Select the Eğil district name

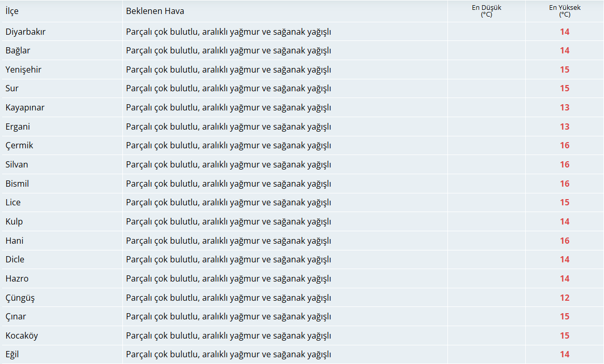coord(12,355)
